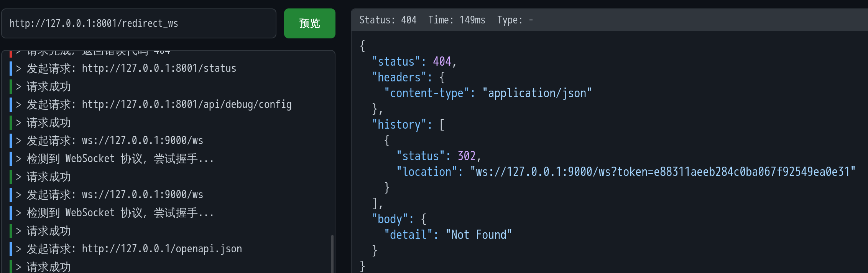Click the Type field in response header
Screen dimensions: 868x273
point(515,20)
